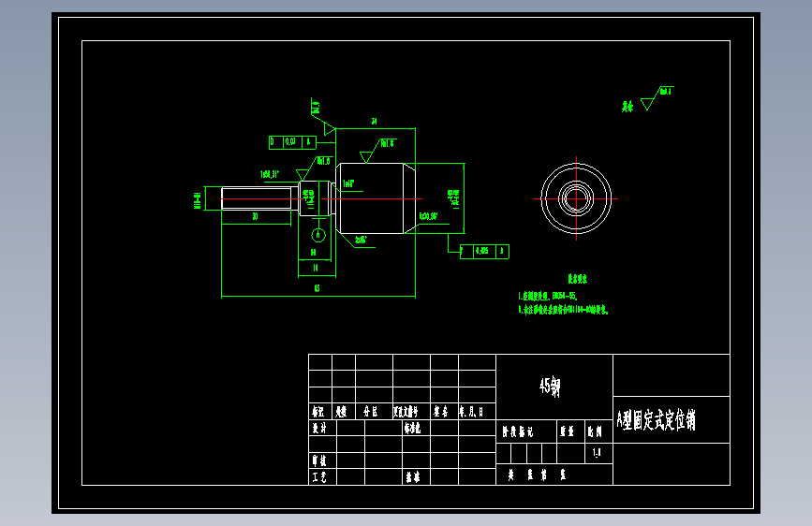Click the '阶段标记' cell
812x526 pixels.
pos(526,431)
